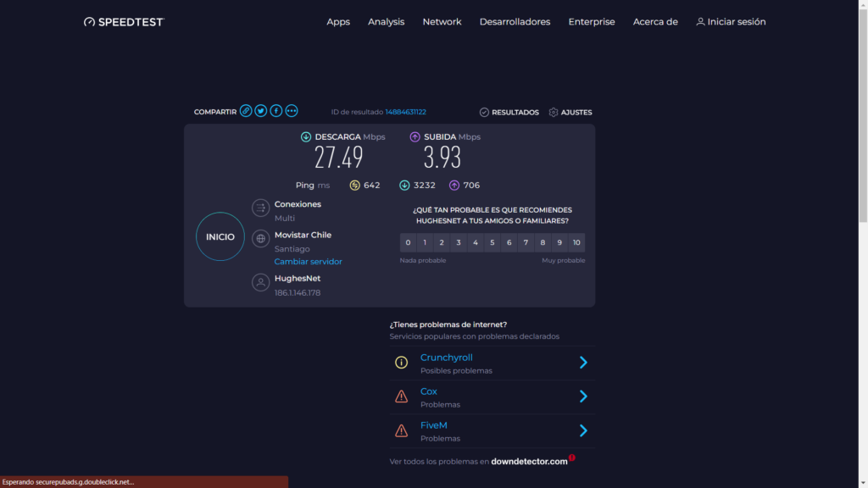Click the upload speed value 3.93
The height and width of the screenshot is (488, 868).
pyautogui.click(x=442, y=158)
